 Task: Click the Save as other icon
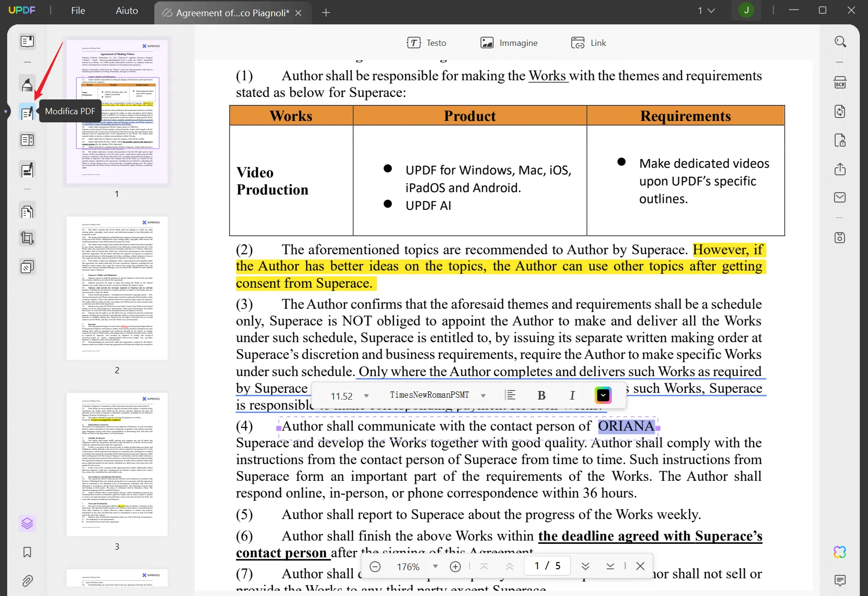(840, 238)
